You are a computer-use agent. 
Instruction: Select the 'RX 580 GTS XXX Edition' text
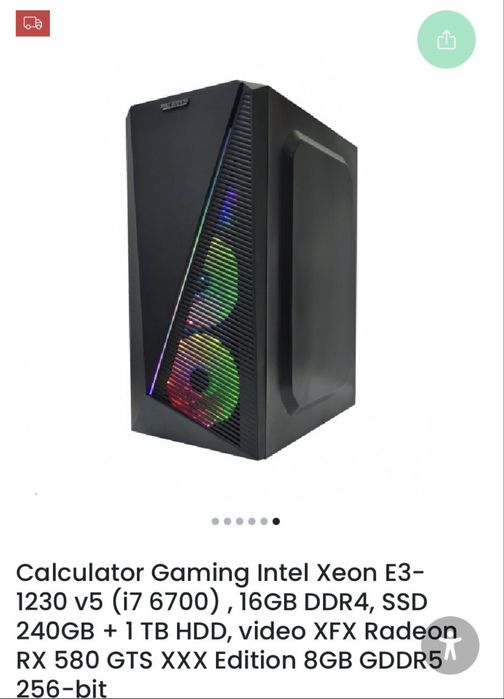coord(157,660)
